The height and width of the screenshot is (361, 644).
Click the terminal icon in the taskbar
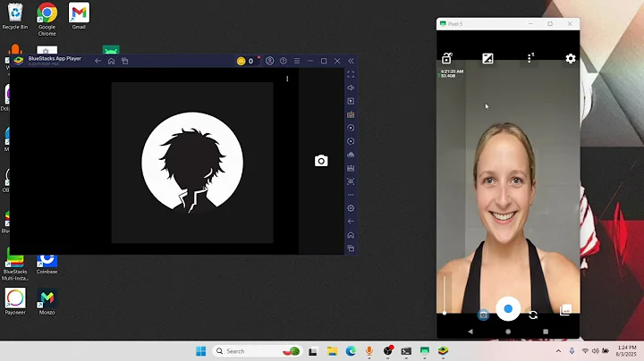click(406, 351)
